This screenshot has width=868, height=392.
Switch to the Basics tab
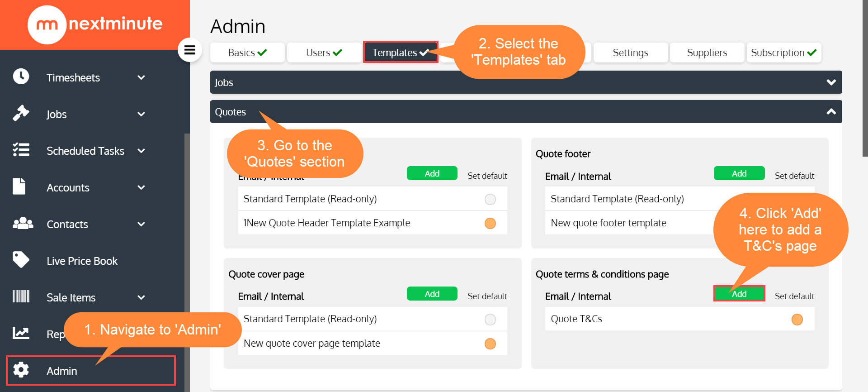click(247, 53)
